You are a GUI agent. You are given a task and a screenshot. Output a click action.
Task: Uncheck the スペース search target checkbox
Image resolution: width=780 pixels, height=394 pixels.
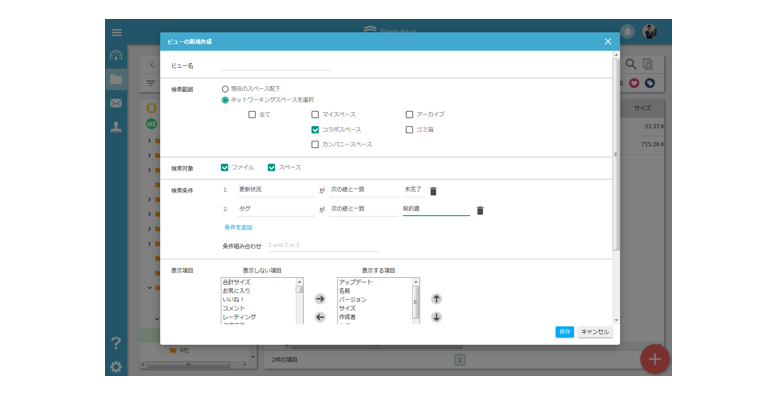[271, 168]
